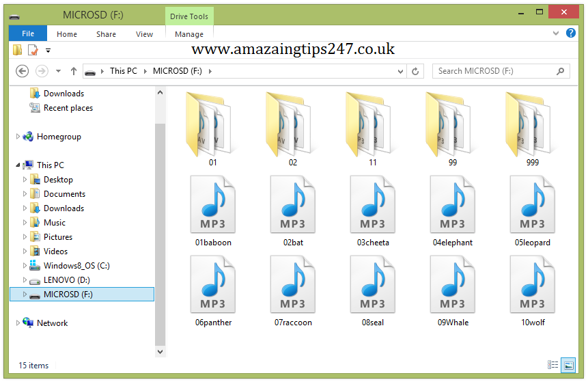Select the 07raccoon MP3 file
This screenshot has height=382, width=588.
[x=292, y=291]
